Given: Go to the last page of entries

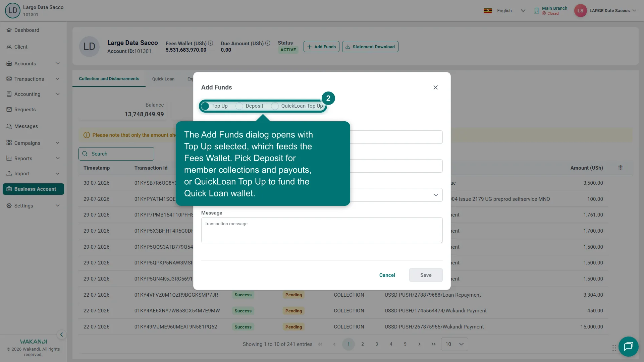Looking at the screenshot, I should [433, 344].
